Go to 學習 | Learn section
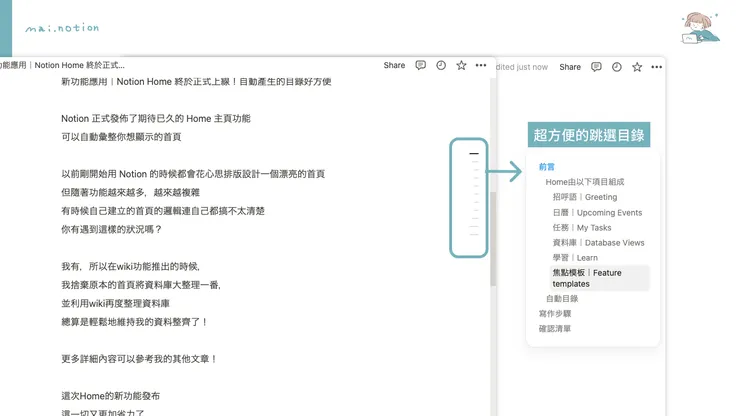Viewport: 740px width, 416px height. (x=575, y=258)
